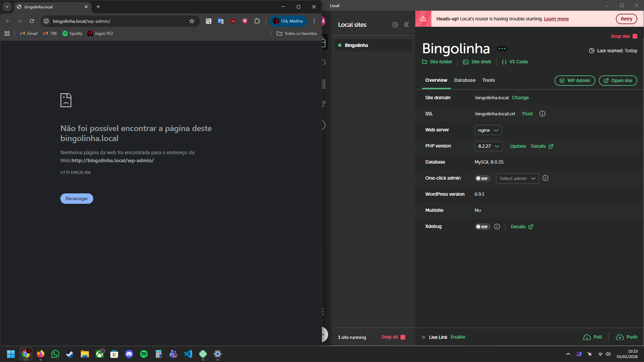Screen dimensions: 644x362
Task: Expand the Web server nginx dropdown
Action: pyautogui.click(x=488, y=130)
